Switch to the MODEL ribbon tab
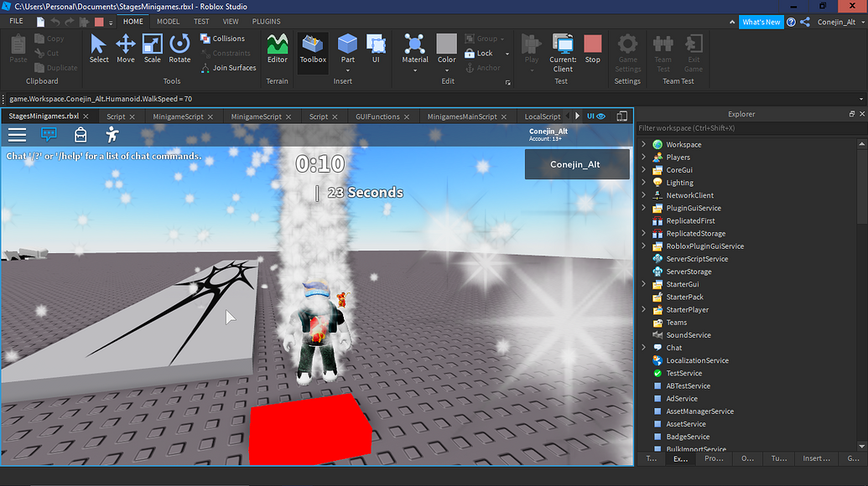 (168, 22)
